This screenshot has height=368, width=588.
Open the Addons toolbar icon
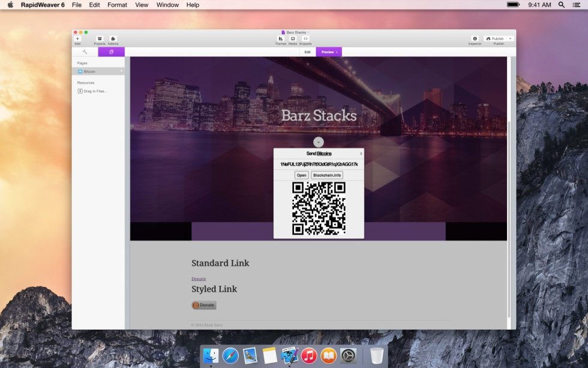(x=113, y=39)
